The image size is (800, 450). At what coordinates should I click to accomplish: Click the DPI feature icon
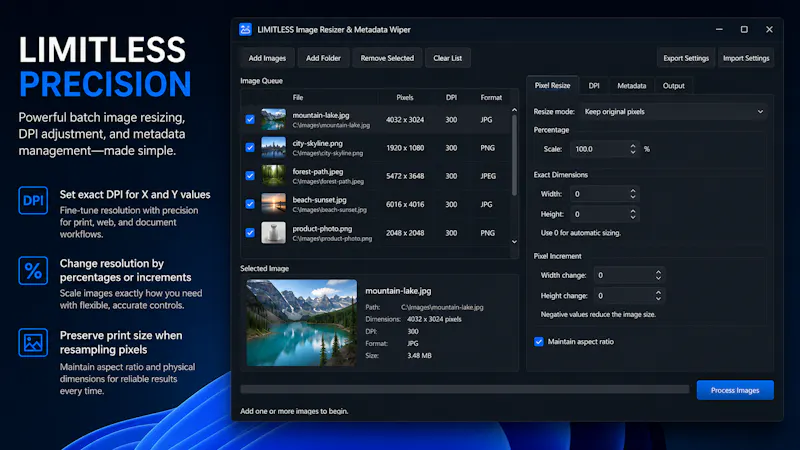(33, 201)
